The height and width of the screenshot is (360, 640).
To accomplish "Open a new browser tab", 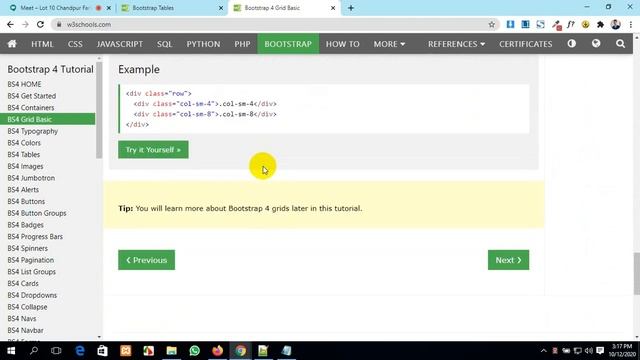I will pos(351,8).
